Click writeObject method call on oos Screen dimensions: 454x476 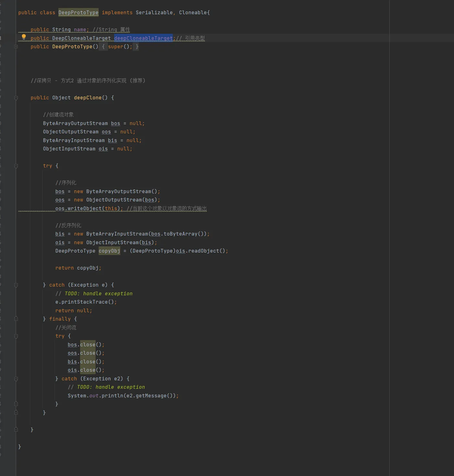click(85, 209)
